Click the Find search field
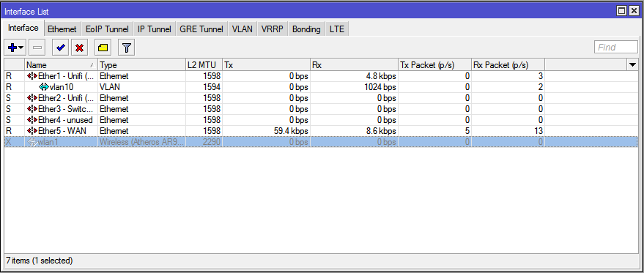This screenshot has height=273, width=644. (616, 48)
